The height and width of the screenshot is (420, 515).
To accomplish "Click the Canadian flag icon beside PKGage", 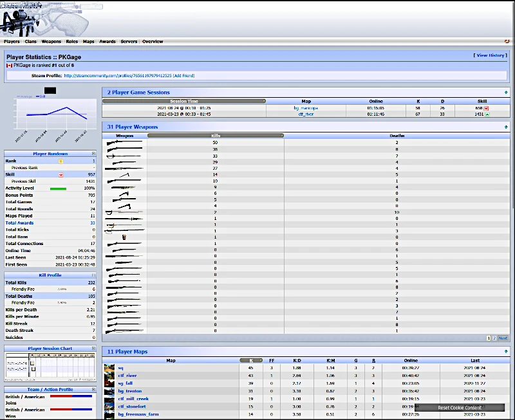I will (10, 66).
